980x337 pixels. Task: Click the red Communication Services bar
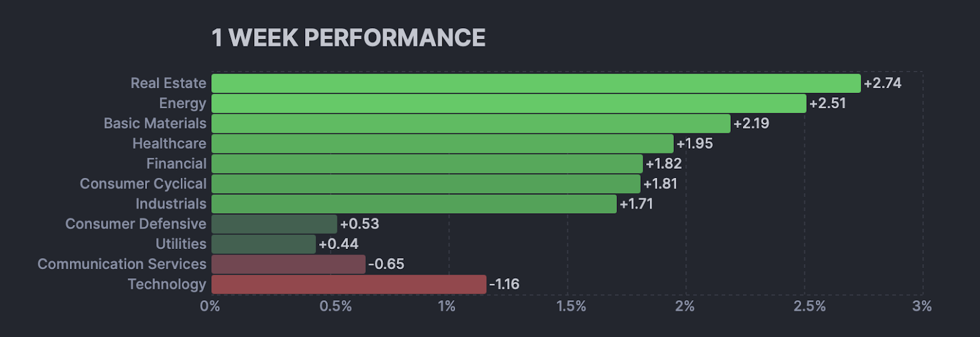[x=288, y=264]
